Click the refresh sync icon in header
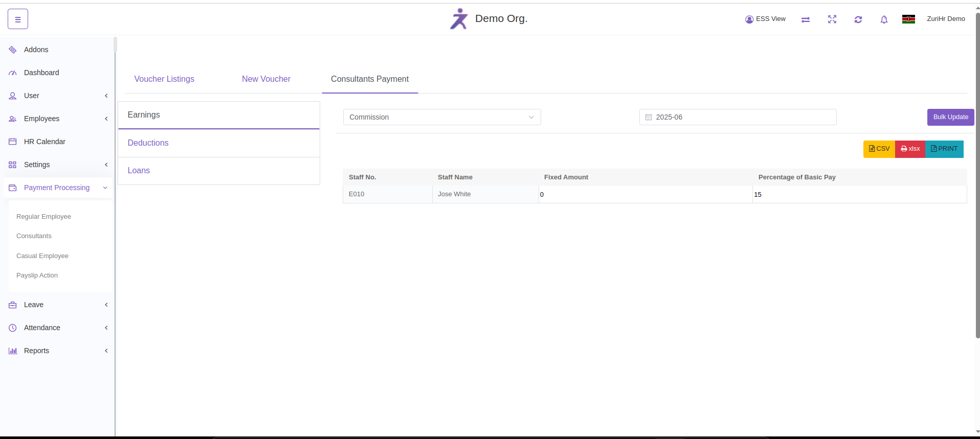This screenshot has width=980, height=439. click(x=858, y=19)
